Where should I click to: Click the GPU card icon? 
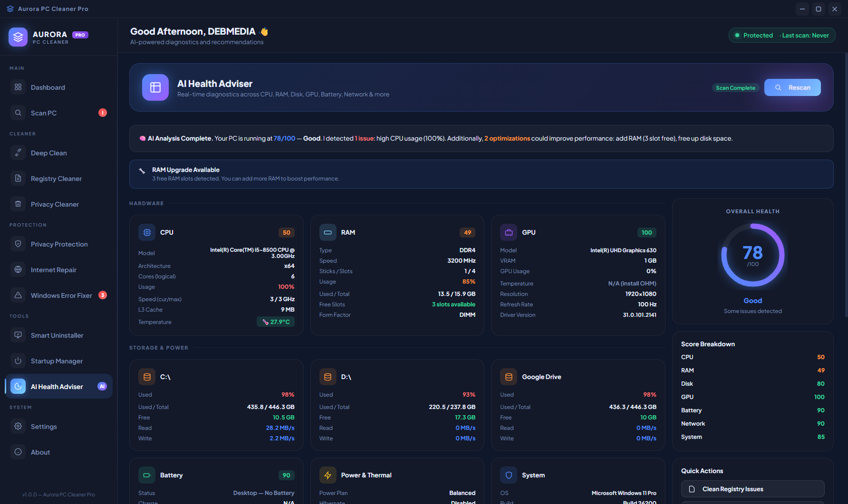509,233
